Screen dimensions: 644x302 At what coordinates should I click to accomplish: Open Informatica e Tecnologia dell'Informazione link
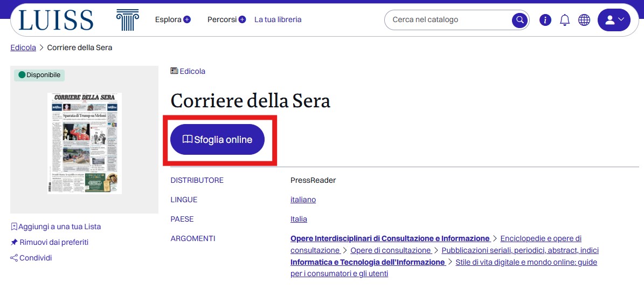pyautogui.click(x=368, y=262)
